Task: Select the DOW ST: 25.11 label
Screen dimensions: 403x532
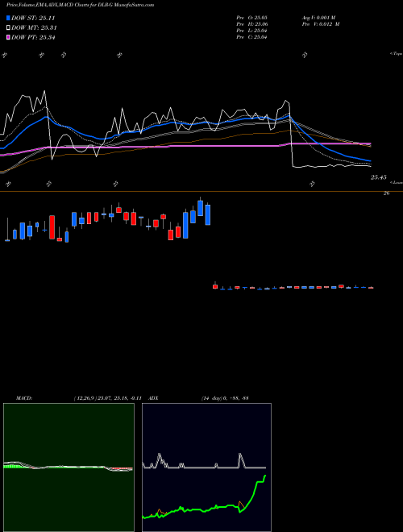Action: point(33,18)
